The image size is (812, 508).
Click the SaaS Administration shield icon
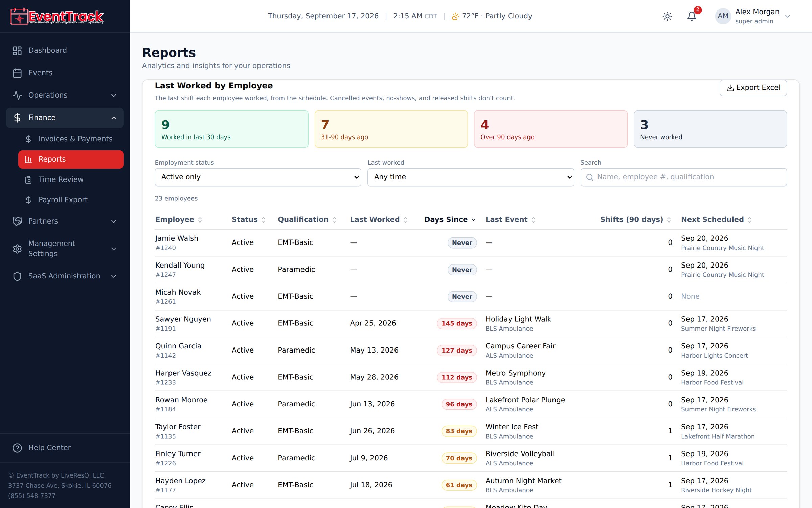coord(17,276)
